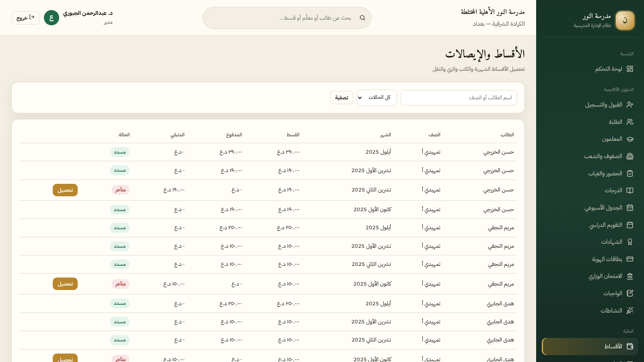Open الحضور والغياب from sidebar
The height and width of the screenshot is (362, 644).
pos(590,173)
